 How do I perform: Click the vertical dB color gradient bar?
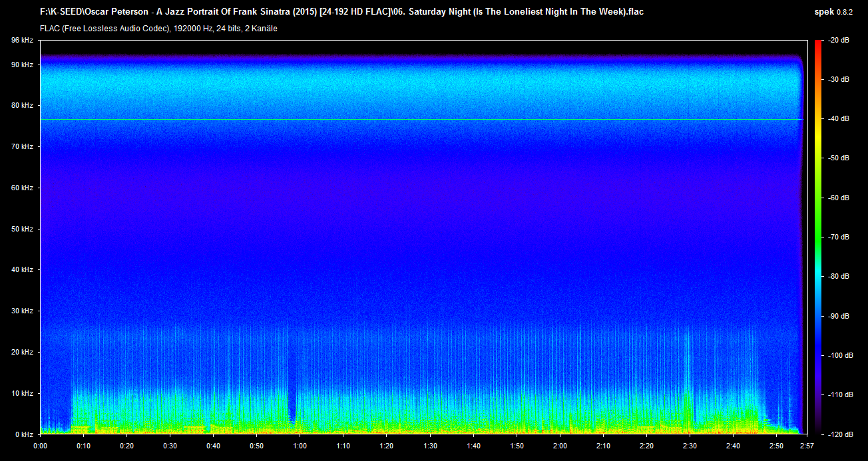click(x=817, y=237)
